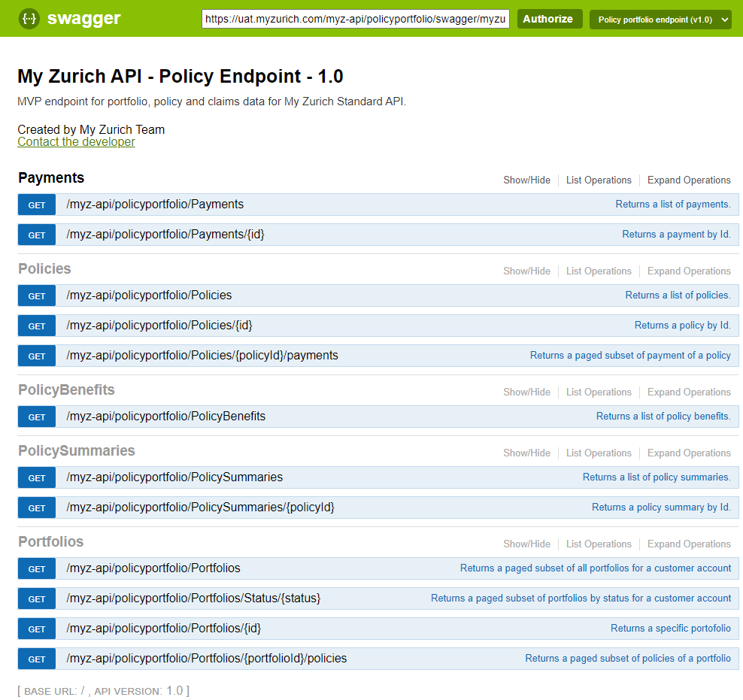Click GET badge for Policies/{id} endpoint

[x=37, y=326]
